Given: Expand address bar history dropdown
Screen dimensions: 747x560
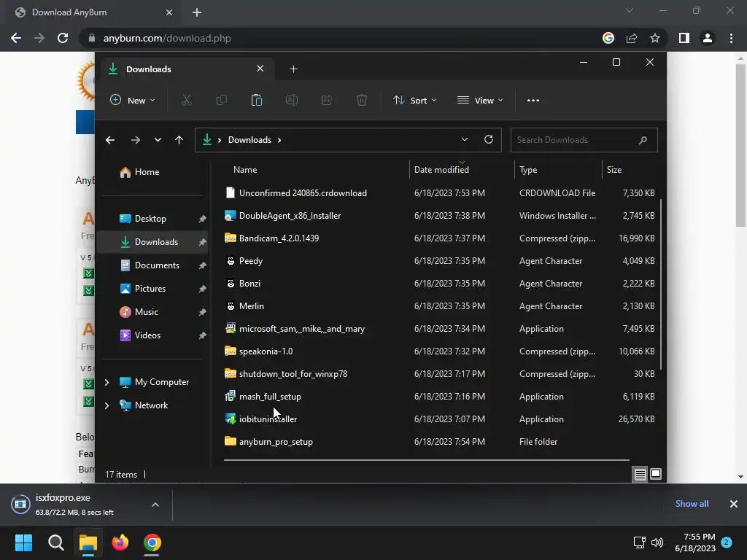Looking at the screenshot, I should point(465,139).
